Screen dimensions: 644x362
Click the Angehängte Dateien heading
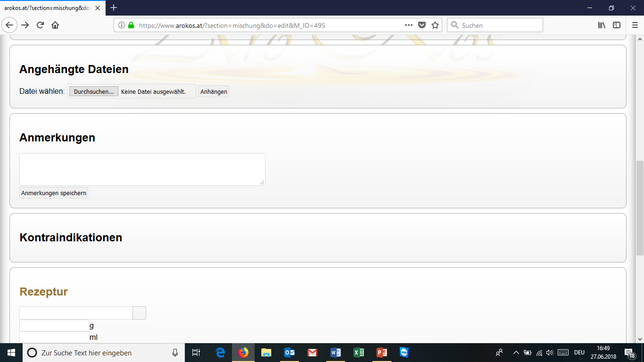pos(74,69)
